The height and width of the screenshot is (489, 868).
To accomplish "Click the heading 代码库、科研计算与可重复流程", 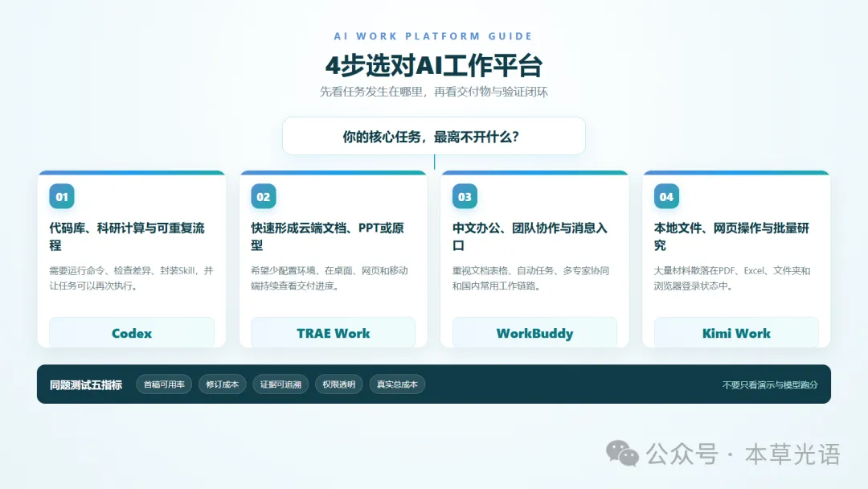I will pyautogui.click(x=127, y=236).
